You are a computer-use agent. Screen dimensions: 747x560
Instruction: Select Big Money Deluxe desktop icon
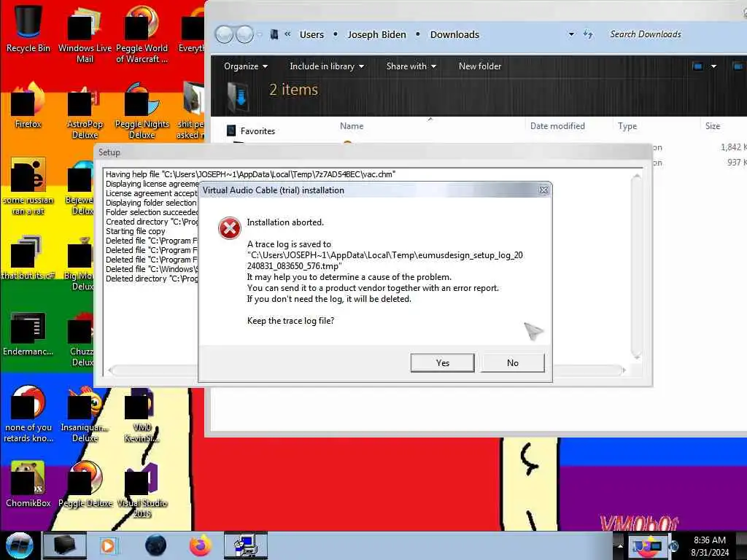click(80, 263)
